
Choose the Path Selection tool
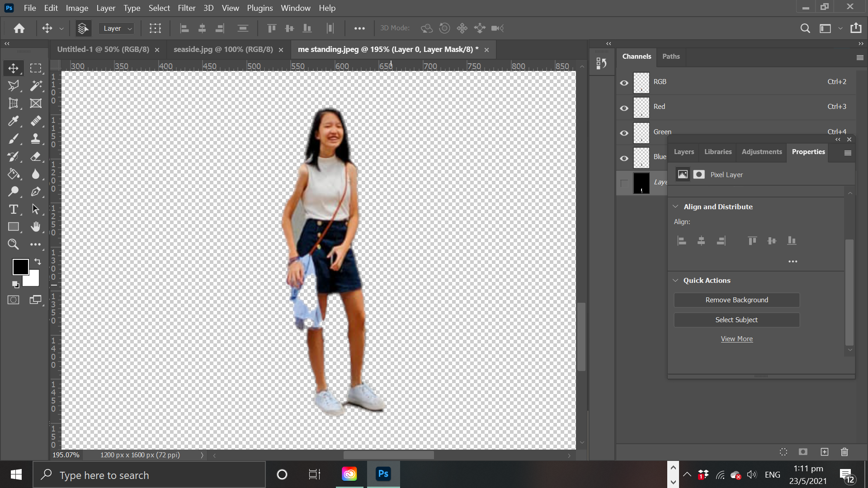point(36,209)
